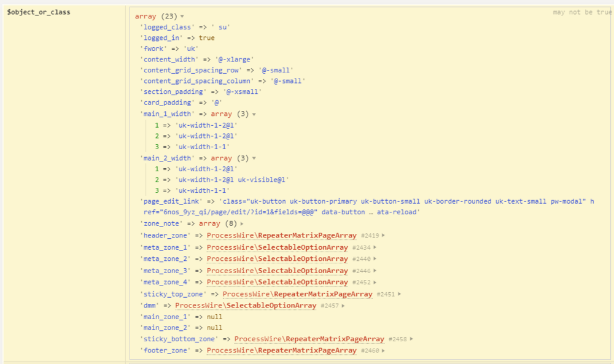
Task: Expand 'dmm' SelectableOptionArray #2457
Action: (x=344, y=305)
